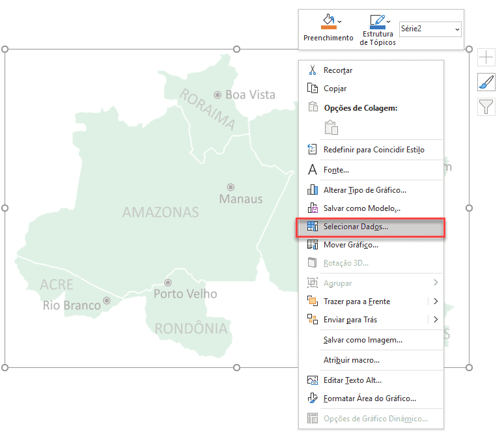
Task: Open Formatar Área do Gráfico...
Action: point(371,398)
